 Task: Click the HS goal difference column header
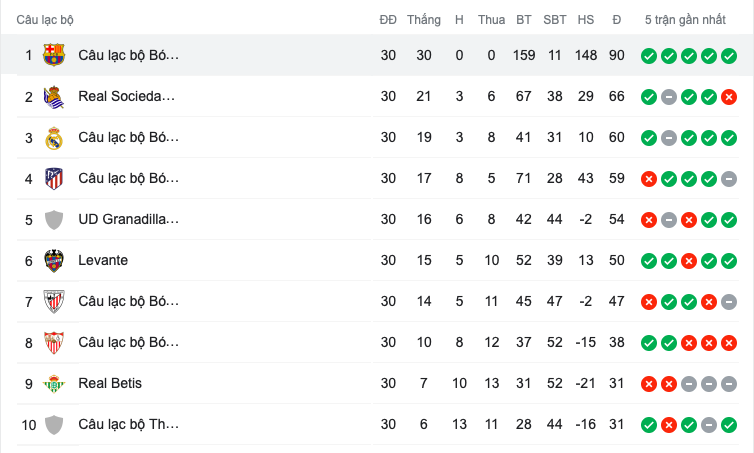coord(586,19)
